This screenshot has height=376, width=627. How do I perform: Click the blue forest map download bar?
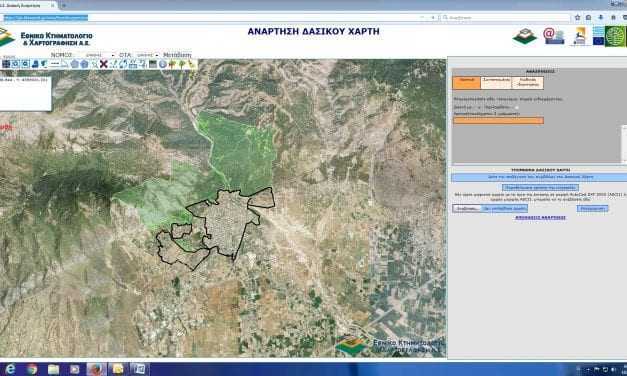539,177
